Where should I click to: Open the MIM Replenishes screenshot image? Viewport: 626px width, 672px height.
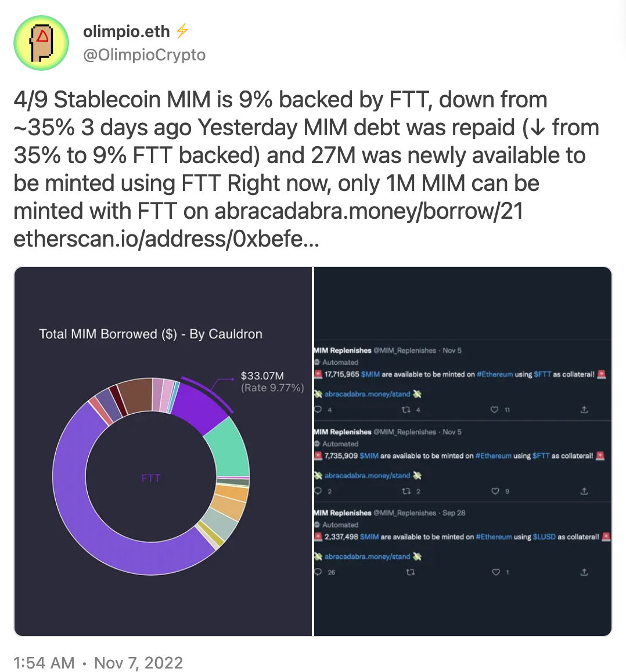[x=463, y=451]
